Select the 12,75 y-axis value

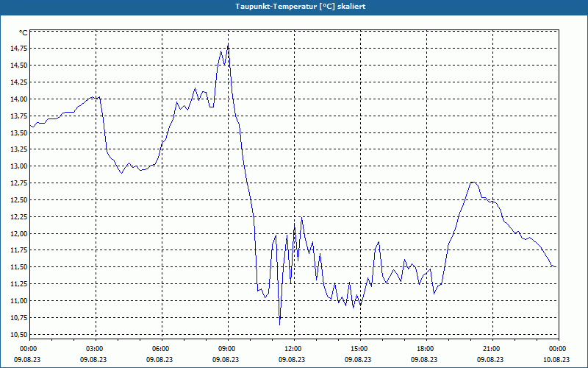click(20, 183)
